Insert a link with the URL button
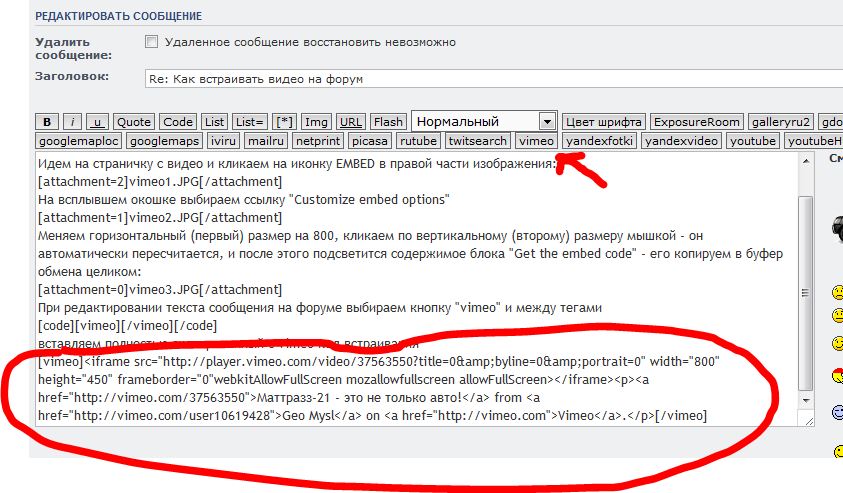 [x=350, y=122]
